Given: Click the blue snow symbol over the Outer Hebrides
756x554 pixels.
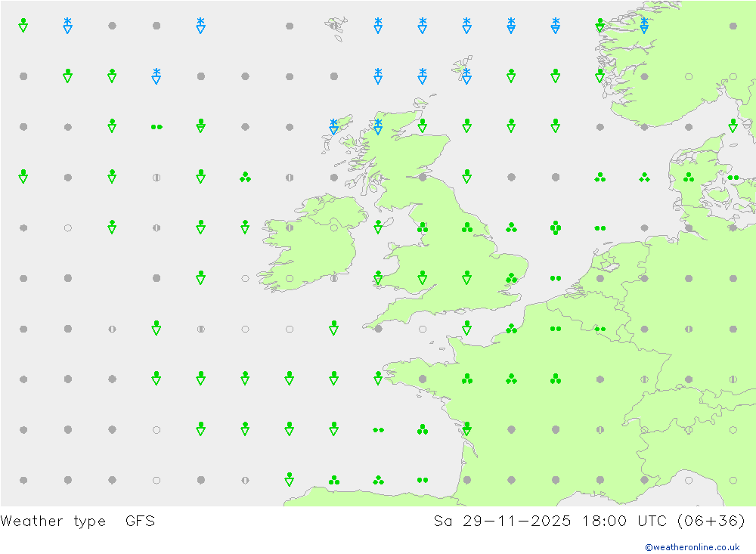Looking at the screenshot, I should (x=333, y=126).
